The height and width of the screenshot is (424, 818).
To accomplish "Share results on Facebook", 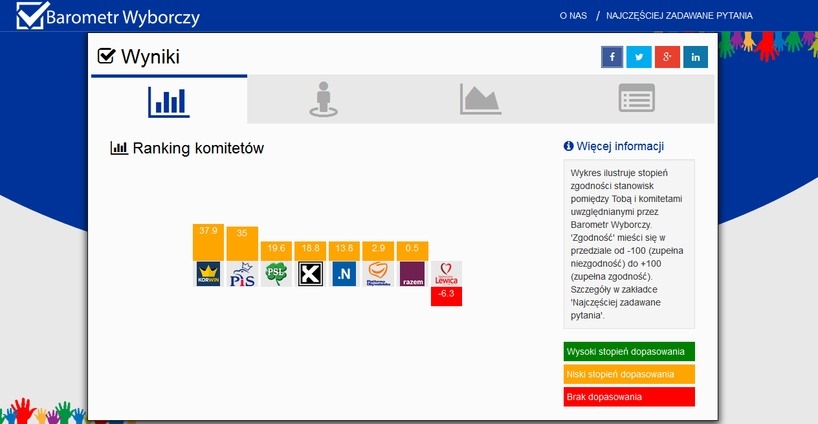I will 611,58.
